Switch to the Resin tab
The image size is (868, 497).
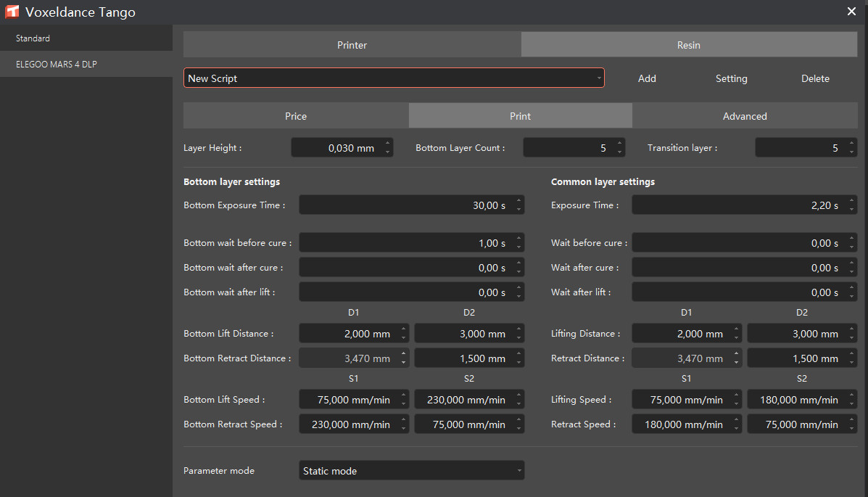pos(688,45)
